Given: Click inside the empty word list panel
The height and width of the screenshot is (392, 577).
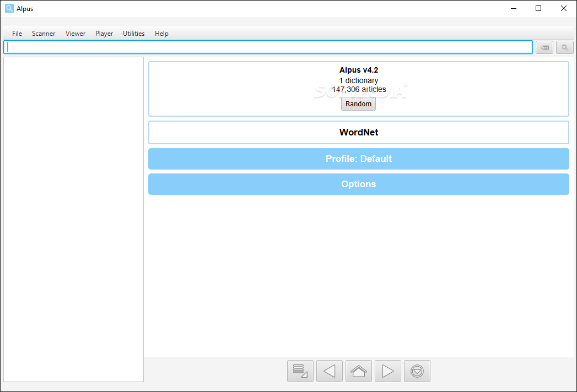Looking at the screenshot, I should coord(74,219).
